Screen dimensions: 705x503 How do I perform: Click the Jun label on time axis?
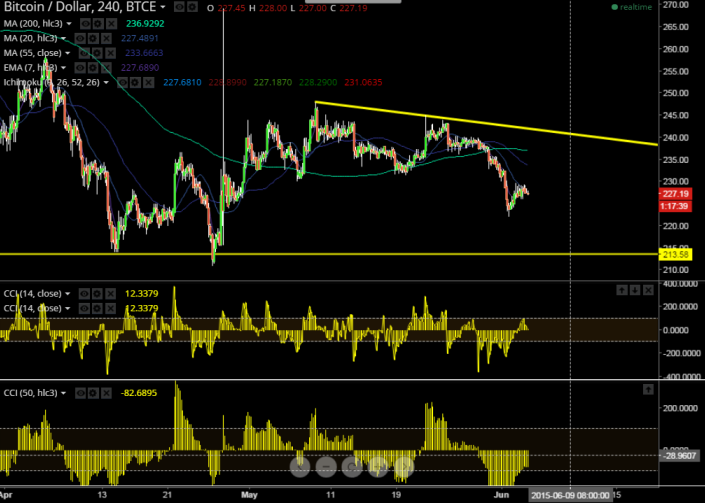[501, 495]
